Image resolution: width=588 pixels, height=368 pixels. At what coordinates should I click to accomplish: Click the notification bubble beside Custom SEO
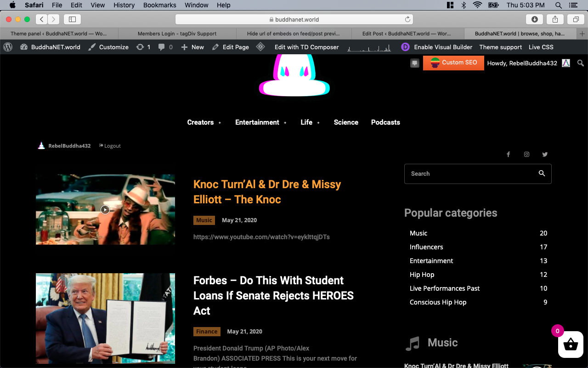click(x=415, y=63)
